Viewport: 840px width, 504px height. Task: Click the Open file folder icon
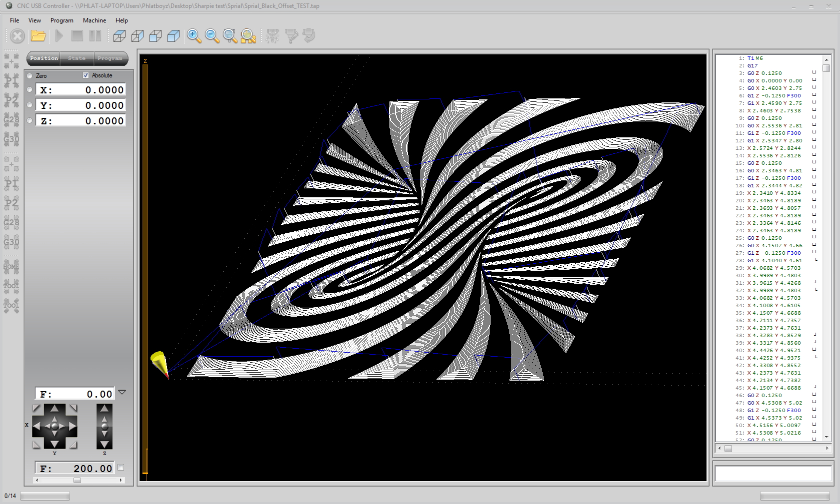tap(38, 36)
